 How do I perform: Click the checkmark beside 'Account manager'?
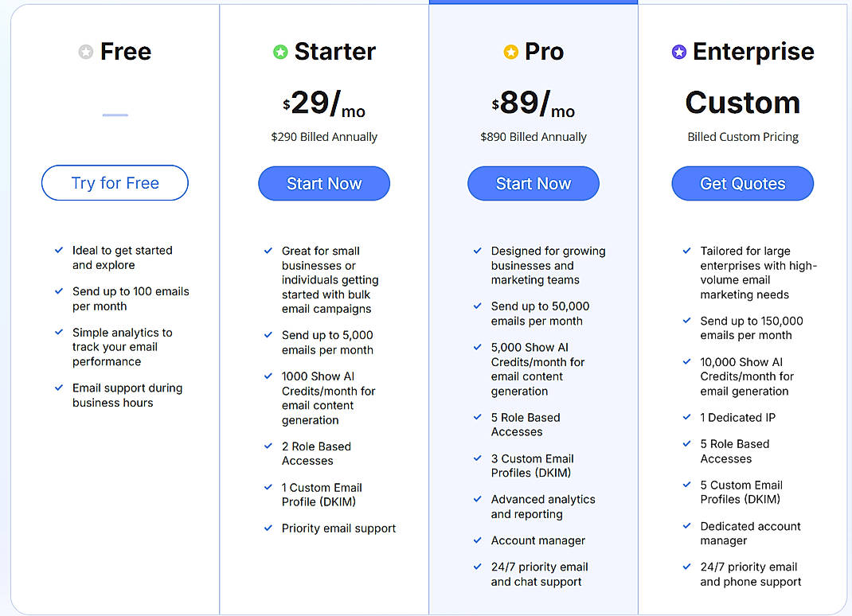tap(477, 540)
